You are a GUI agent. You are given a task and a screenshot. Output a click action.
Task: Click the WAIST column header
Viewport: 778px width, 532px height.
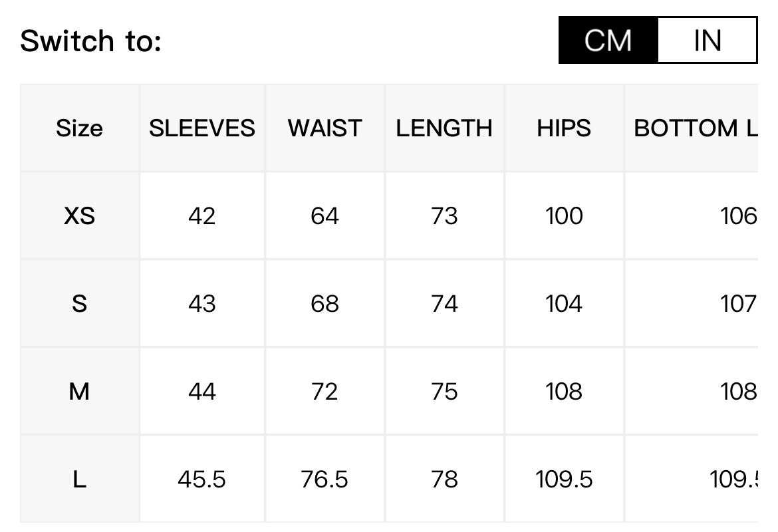click(x=325, y=128)
